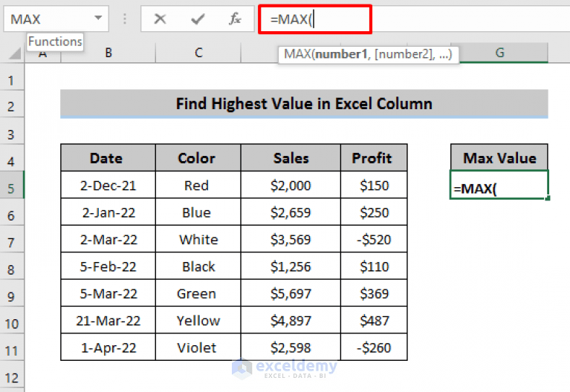Select the date cell 2-Jan-22

pos(108,212)
